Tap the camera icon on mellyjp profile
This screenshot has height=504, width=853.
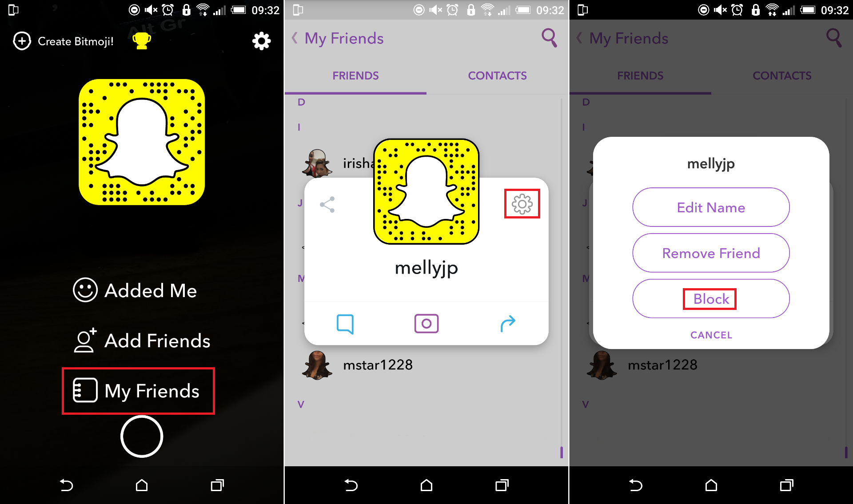pos(426,323)
